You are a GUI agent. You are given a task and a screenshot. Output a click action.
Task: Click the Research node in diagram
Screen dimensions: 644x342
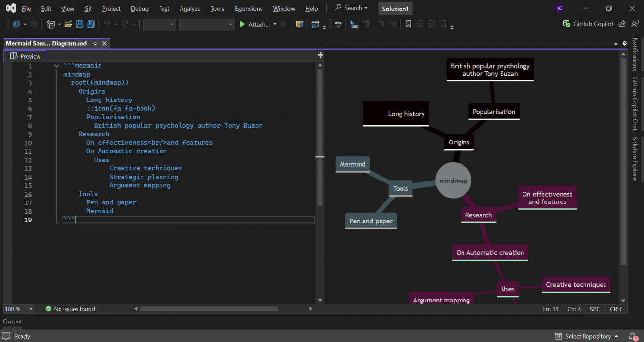(x=479, y=215)
